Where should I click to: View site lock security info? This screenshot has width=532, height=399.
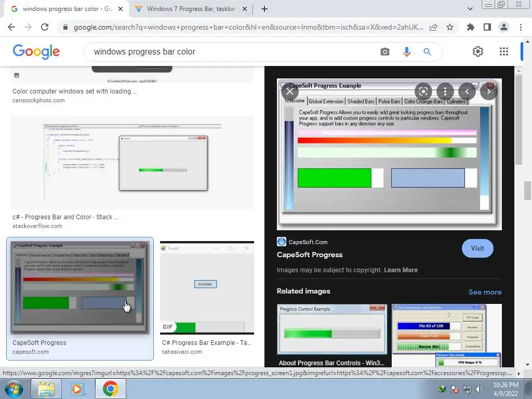[x=65, y=27]
